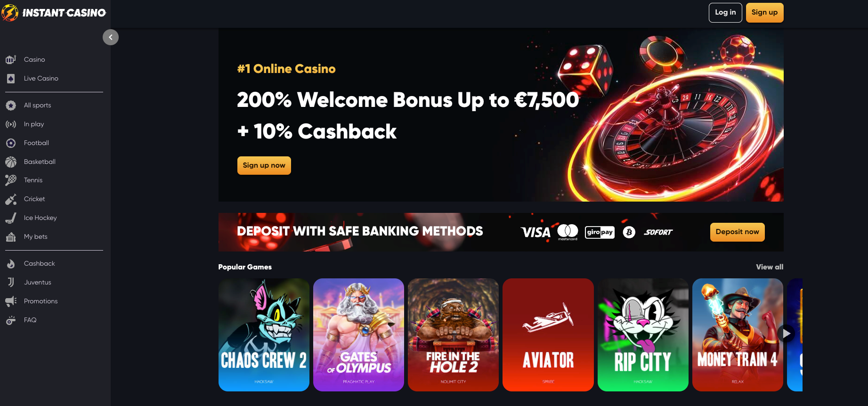Open My bets in sidebar

pos(36,237)
